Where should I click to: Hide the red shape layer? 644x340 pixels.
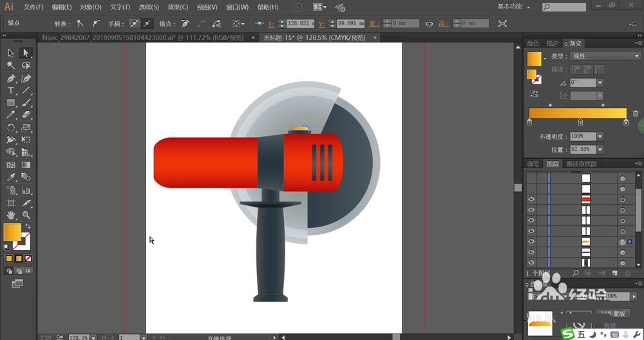click(x=531, y=200)
